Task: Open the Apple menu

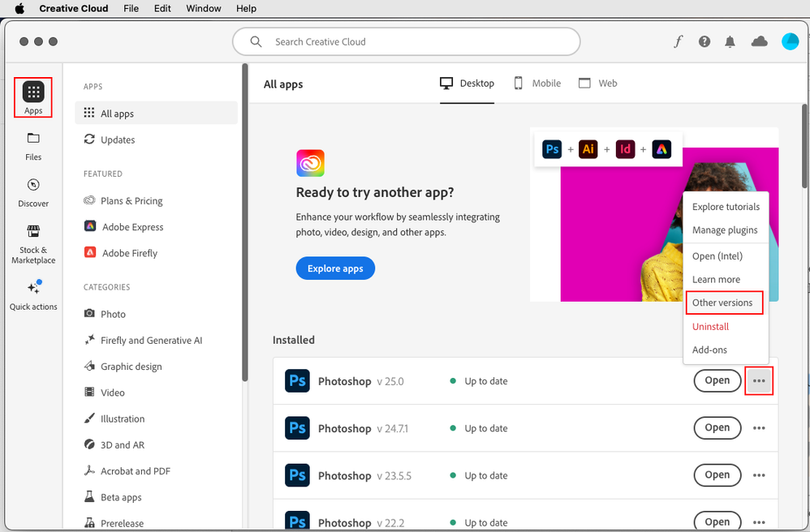Action: click(19, 8)
